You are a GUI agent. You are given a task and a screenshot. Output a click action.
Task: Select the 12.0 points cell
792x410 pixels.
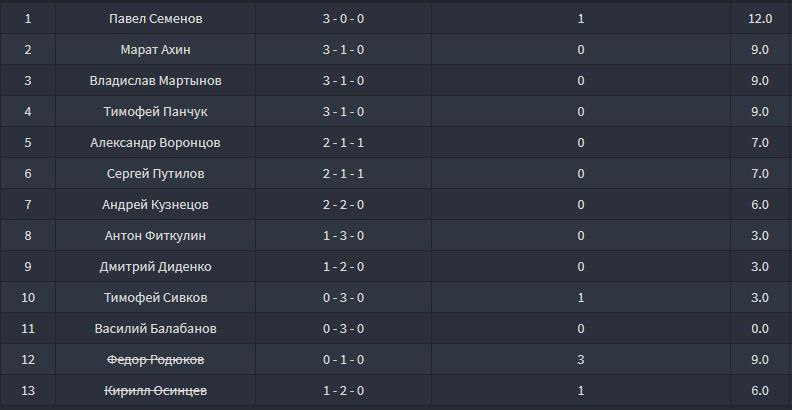pos(760,19)
